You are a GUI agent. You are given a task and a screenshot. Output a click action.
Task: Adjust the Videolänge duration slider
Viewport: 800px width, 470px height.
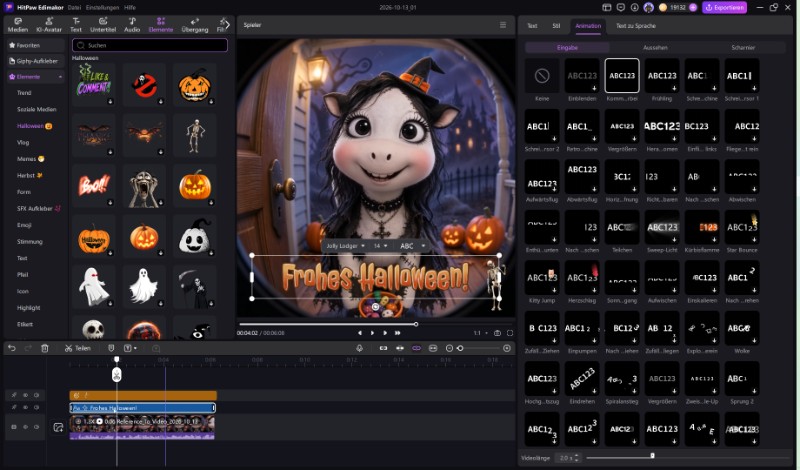point(652,456)
